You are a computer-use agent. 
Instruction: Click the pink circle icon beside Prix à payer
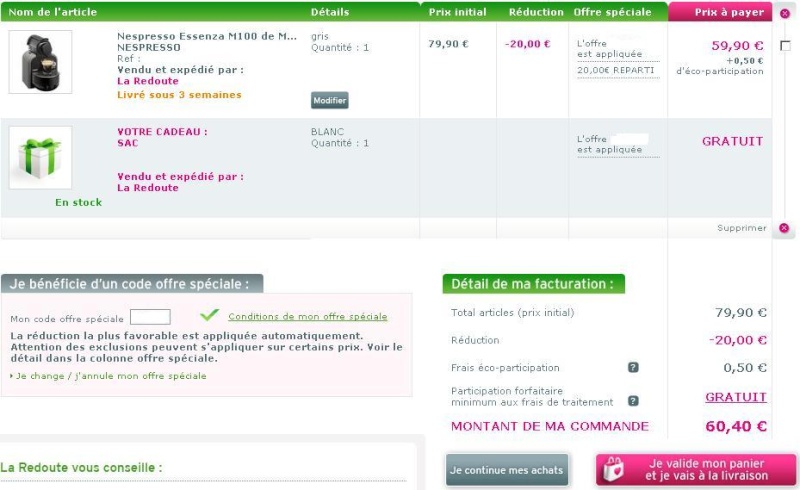click(784, 13)
